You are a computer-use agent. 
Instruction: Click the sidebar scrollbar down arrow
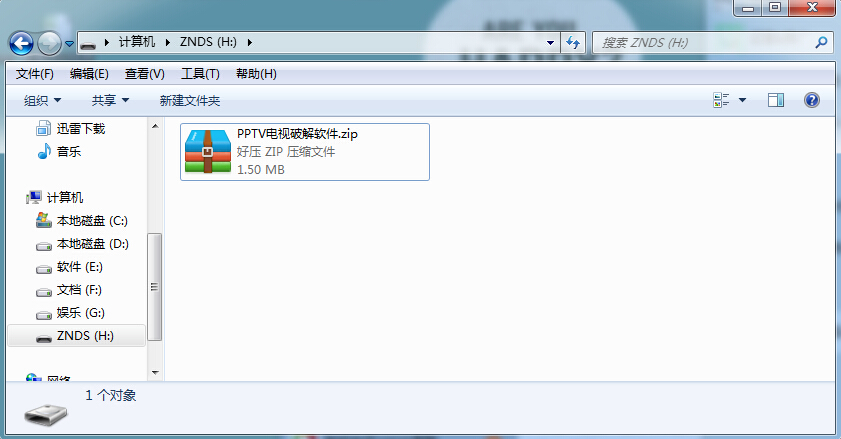click(155, 372)
